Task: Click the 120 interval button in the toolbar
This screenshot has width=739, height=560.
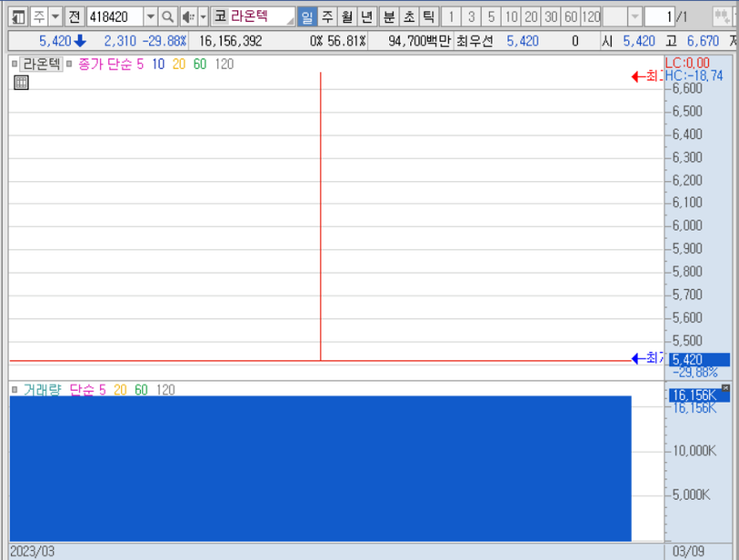Action: tap(591, 17)
